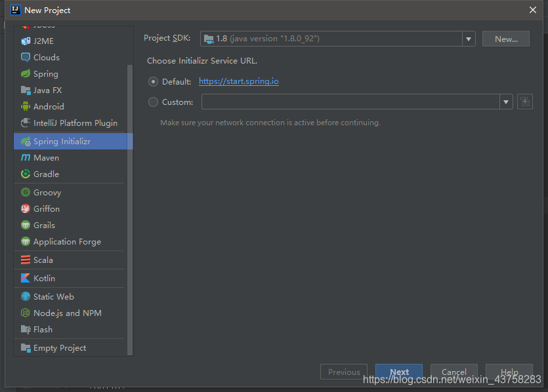This screenshot has width=548, height=392.
Task: Pick Empty Project from the list
Action: (x=74, y=347)
